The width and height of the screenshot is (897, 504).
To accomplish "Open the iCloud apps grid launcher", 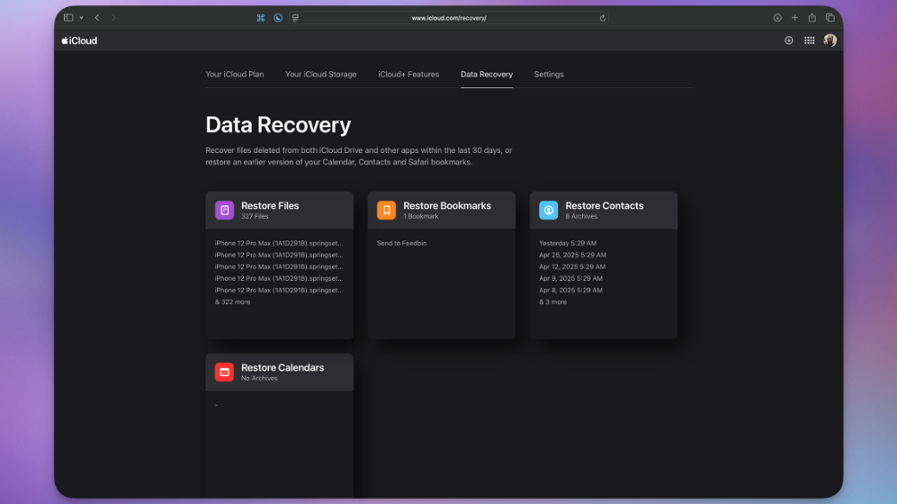I will [809, 41].
